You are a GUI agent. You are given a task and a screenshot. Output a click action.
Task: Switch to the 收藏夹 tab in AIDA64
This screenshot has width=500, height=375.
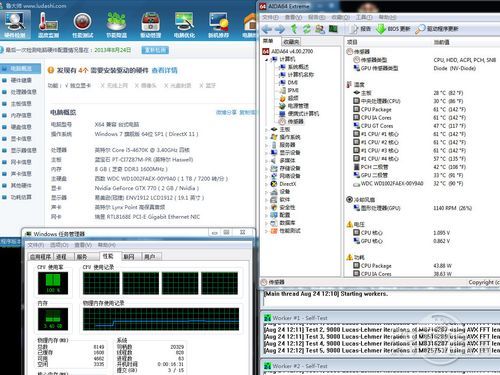coord(291,42)
